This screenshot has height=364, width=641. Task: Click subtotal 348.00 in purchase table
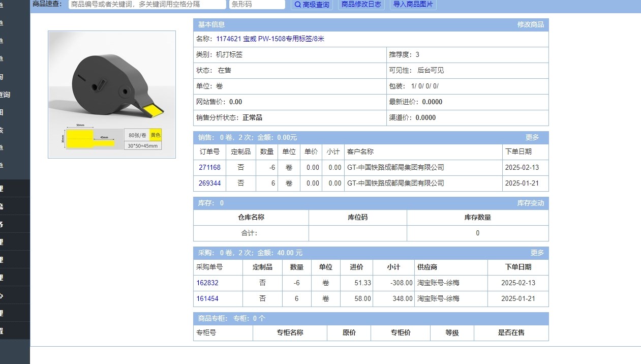tap(403, 298)
